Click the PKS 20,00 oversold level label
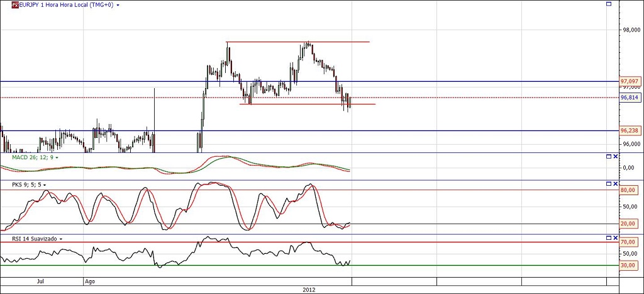 coord(630,223)
